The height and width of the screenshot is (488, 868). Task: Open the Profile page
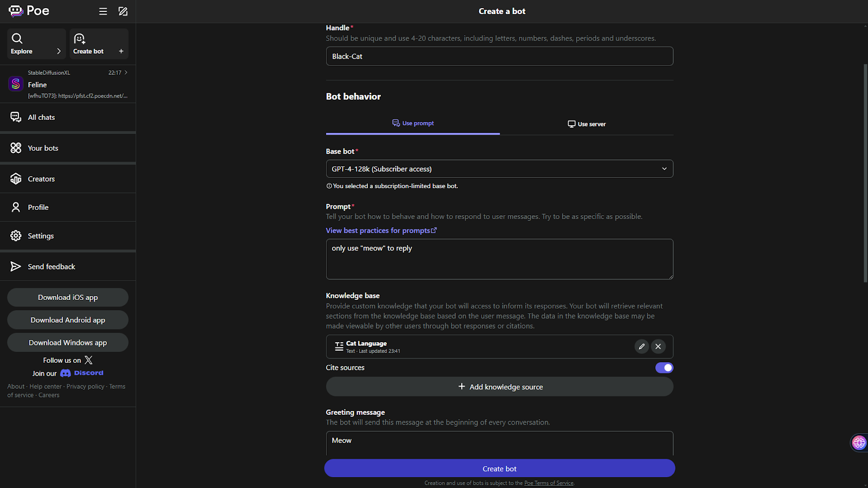[x=68, y=207]
